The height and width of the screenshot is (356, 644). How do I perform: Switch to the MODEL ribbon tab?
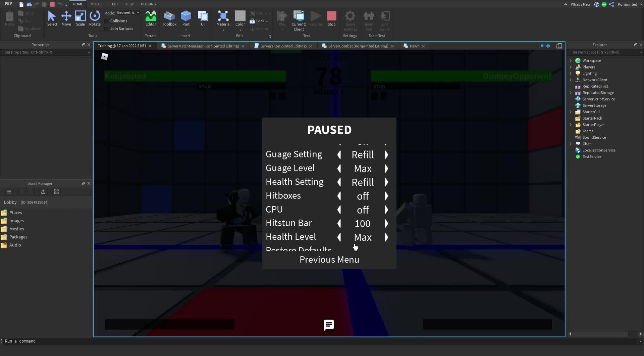point(96,4)
